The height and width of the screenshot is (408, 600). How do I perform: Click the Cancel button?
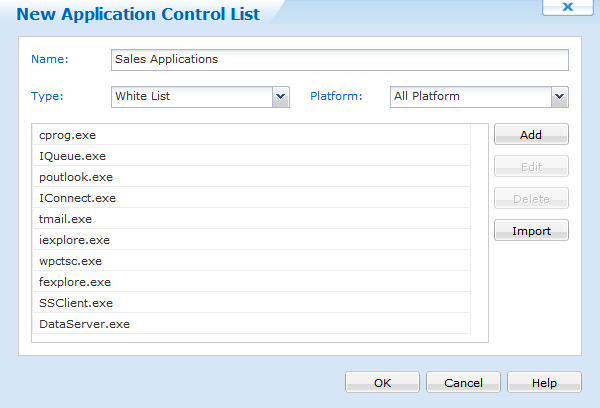coord(463,382)
